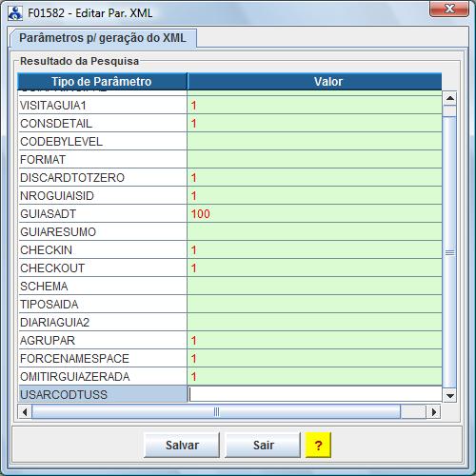Click the Salvar button
Image resolution: width=476 pixels, height=476 pixels.
tap(182, 446)
